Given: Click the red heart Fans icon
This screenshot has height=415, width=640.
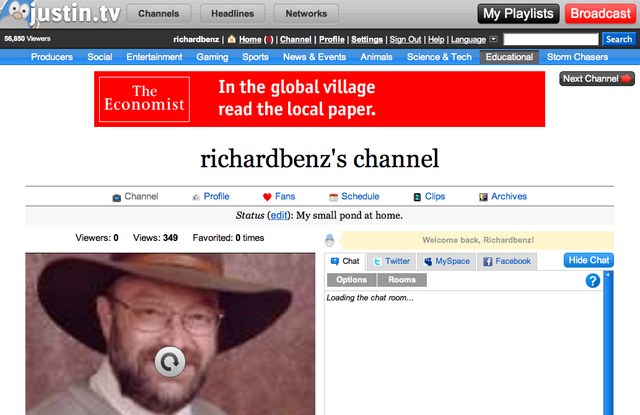Looking at the screenshot, I should (x=267, y=197).
